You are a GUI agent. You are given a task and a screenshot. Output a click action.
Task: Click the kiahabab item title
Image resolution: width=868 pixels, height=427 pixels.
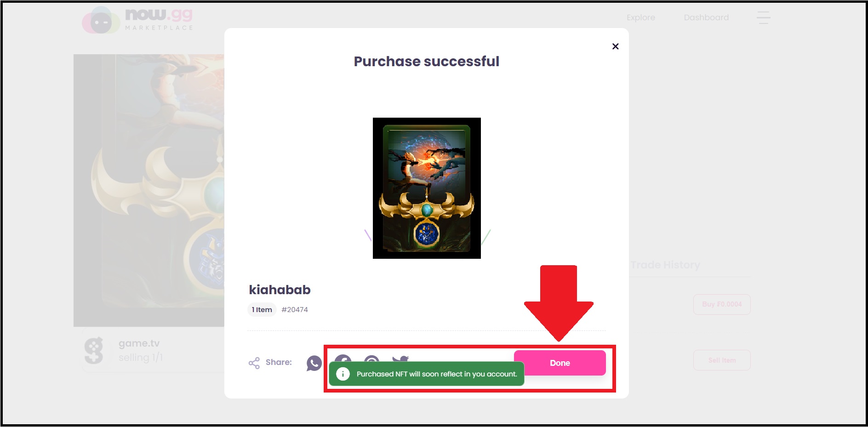click(x=280, y=290)
